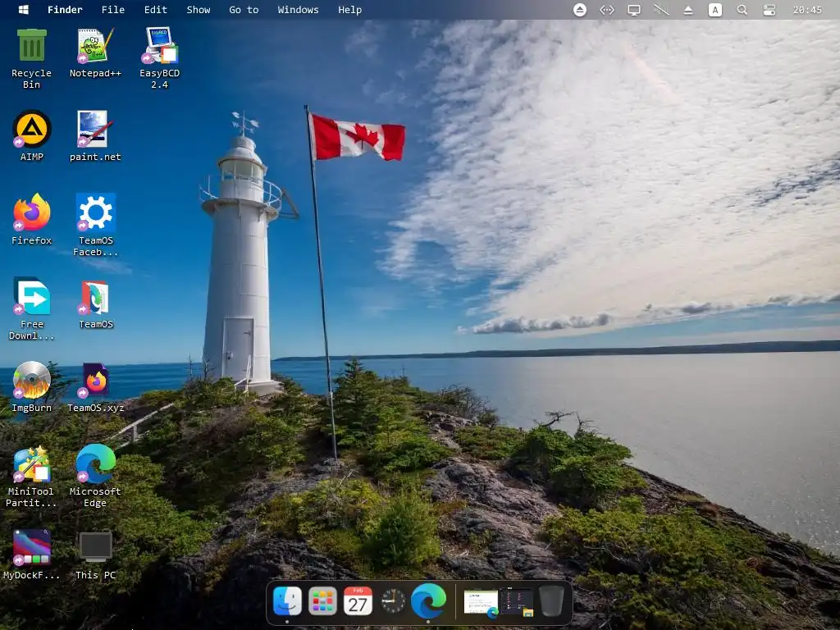Restore the Edge window thumbnail in dock

tap(481, 602)
